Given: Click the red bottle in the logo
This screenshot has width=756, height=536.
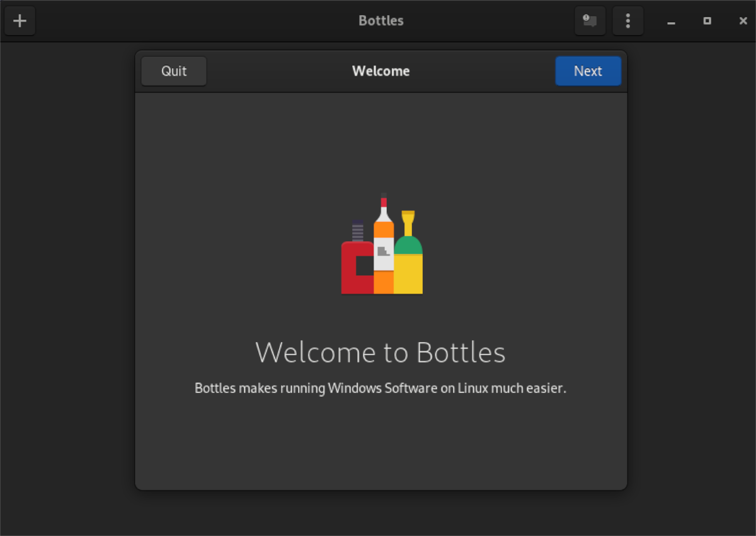Looking at the screenshot, I should point(357,268).
